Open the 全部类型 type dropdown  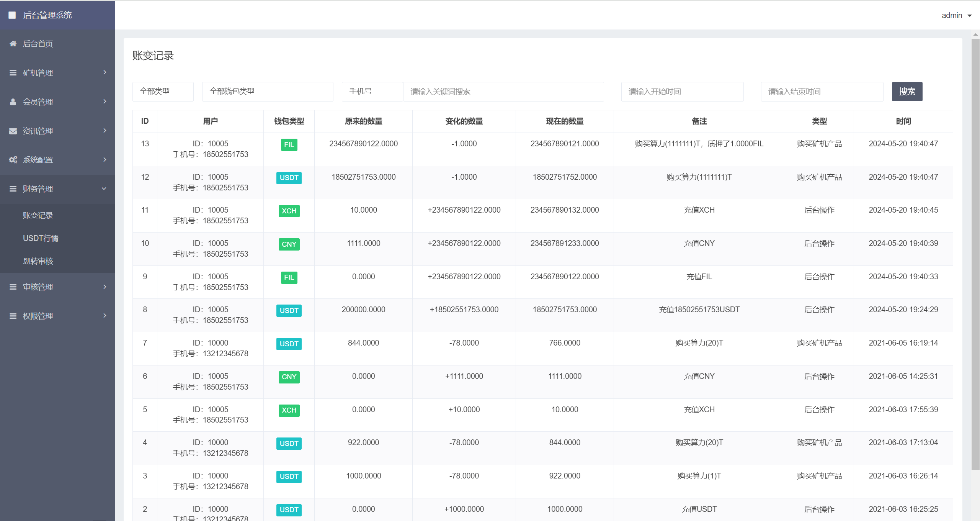click(163, 92)
